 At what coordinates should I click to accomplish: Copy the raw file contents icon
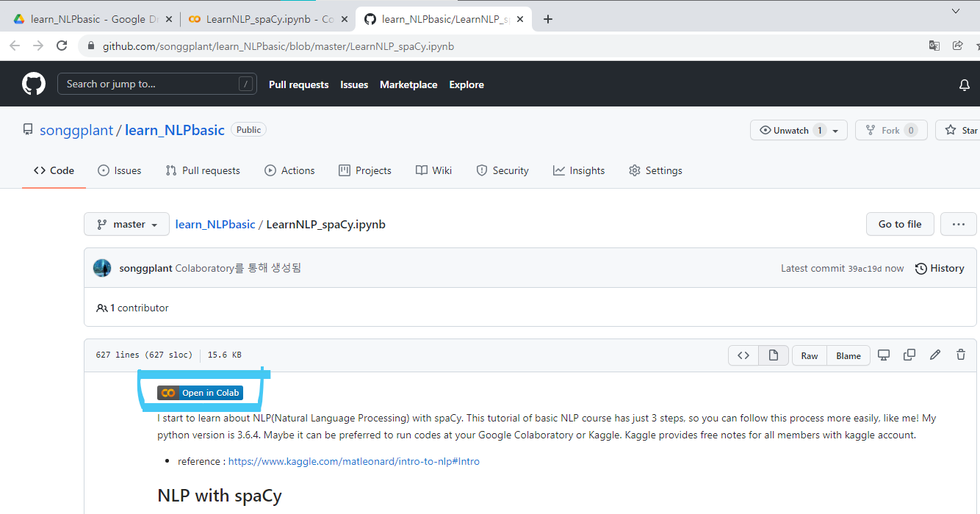(909, 355)
